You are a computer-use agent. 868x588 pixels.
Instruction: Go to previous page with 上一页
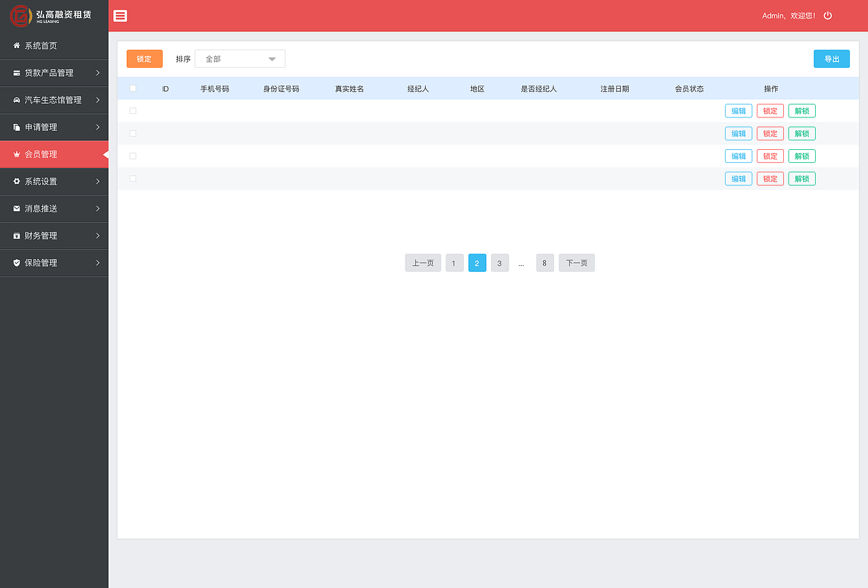coord(423,263)
